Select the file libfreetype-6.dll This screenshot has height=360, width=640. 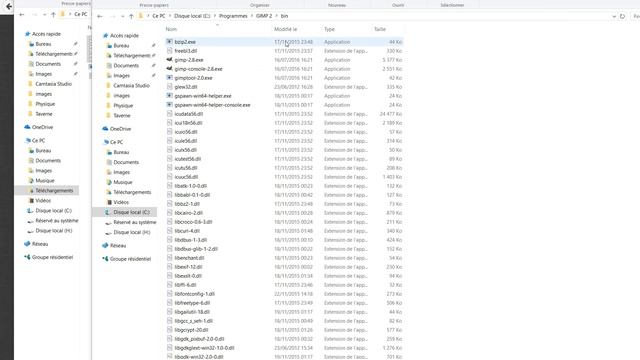[192, 303]
